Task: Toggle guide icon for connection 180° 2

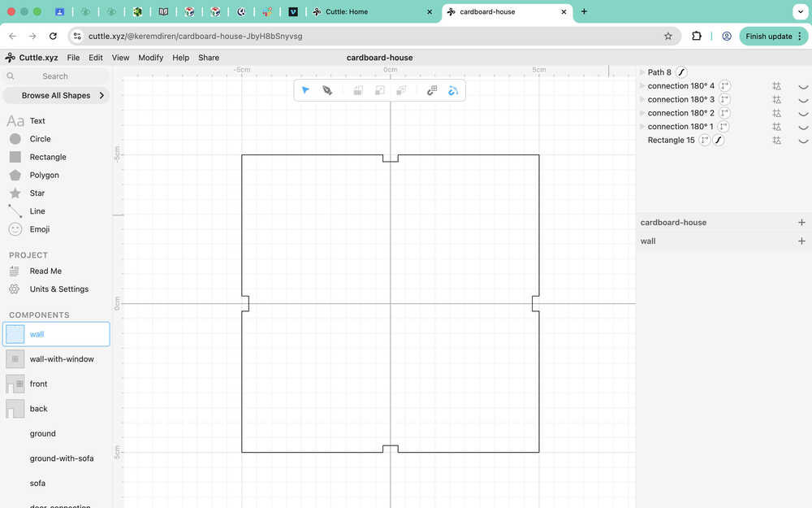Action: 777,113
